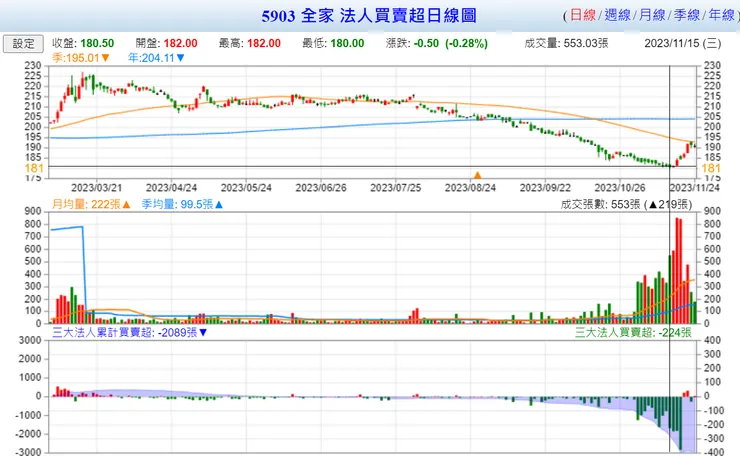This screenshot has width=740, height=456.
Task: Switch to 週線 weekly chart
Action: pyautogui.click(x=617, y=15)
